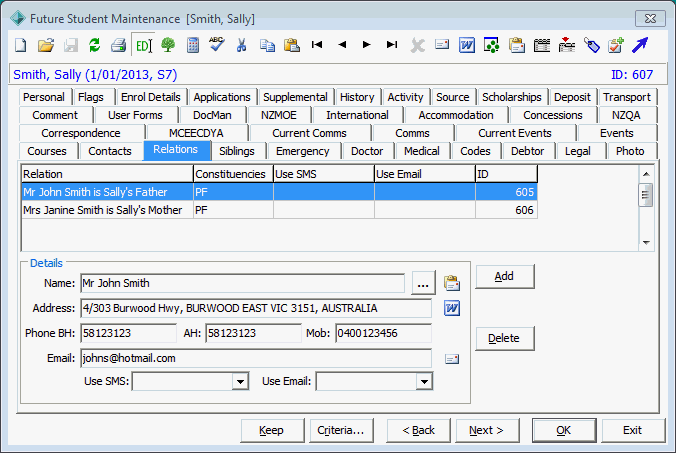Run the ABC spell check icon
This screenshot has width=676, height=453.
click(217, 44)
